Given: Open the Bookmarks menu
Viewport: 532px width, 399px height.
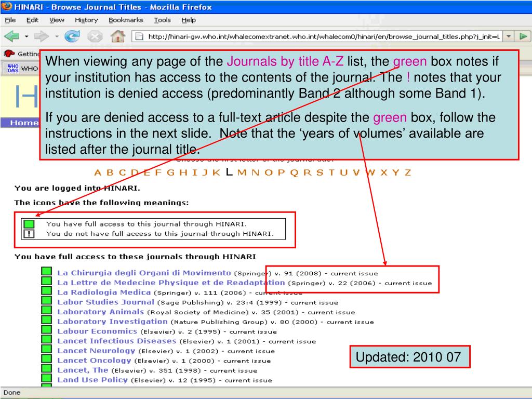Looking at the screenshot, I should tap(126, 20).
